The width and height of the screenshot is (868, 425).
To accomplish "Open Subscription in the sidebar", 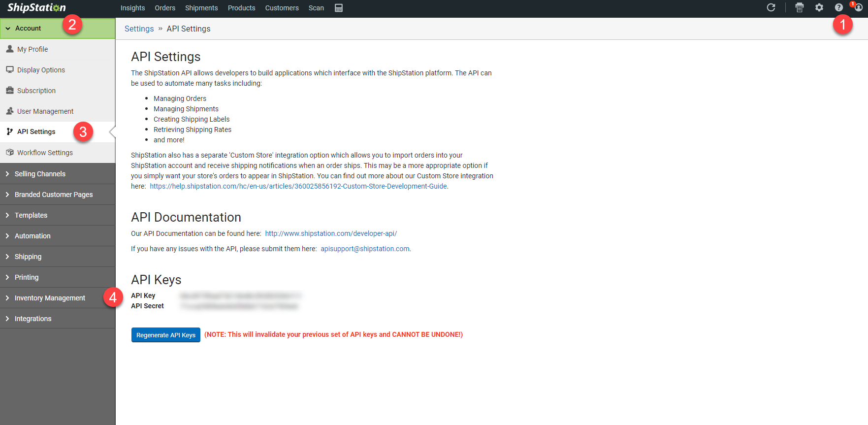I will pyautogui.click(x=58, y=91).
